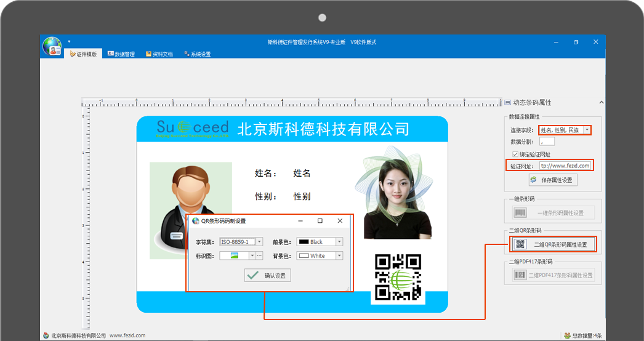Open the 标识图 logo image dropdown arrow

[252, 255]
